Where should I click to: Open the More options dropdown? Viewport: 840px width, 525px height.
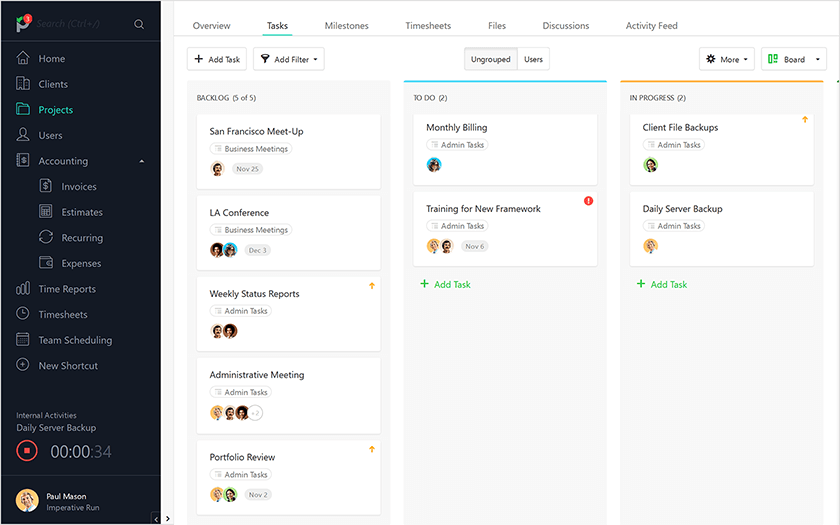point(726,59)
